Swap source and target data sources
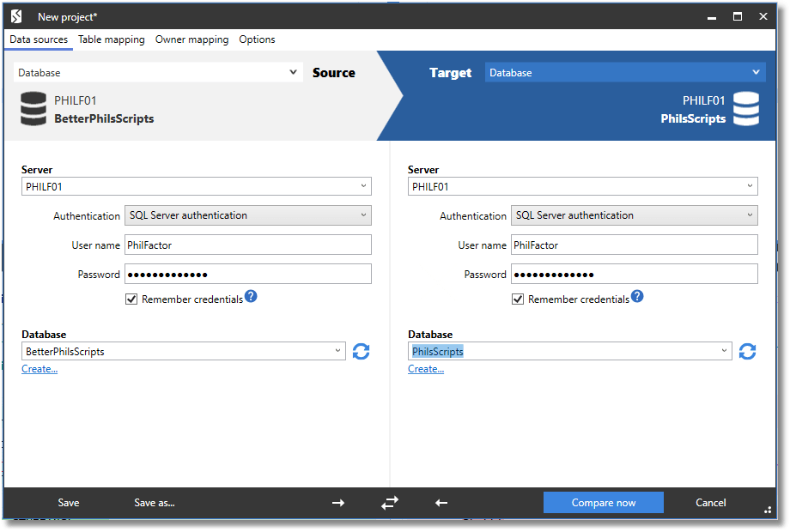The height and width of the screenshot is (532, 790). click(390, 502)
